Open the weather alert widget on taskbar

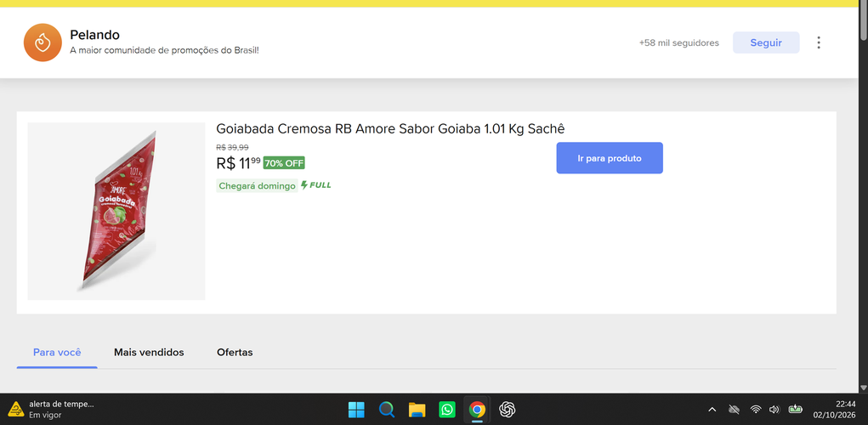pos(51,410)
